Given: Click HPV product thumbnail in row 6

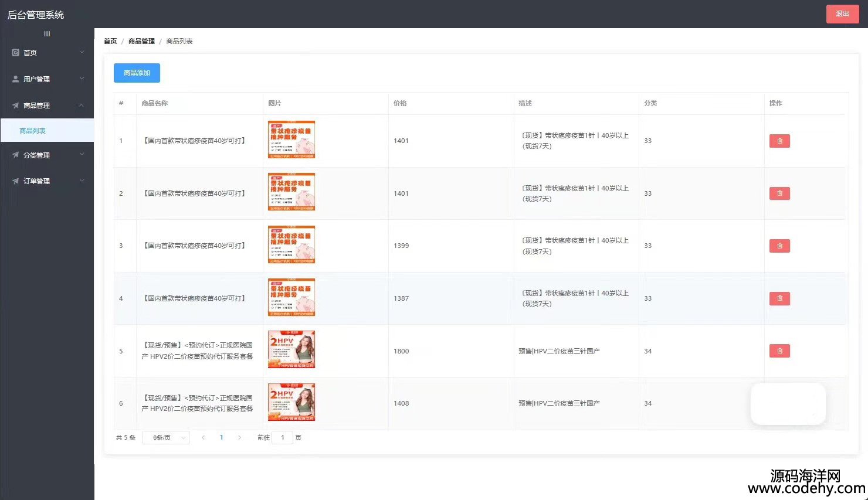Looking at the screenshot, I should [x=291, y=403].
